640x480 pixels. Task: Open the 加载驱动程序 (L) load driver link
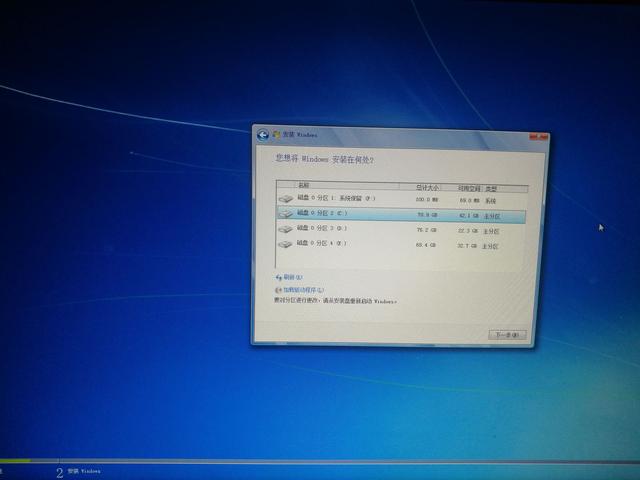click(x=303, y=290)
